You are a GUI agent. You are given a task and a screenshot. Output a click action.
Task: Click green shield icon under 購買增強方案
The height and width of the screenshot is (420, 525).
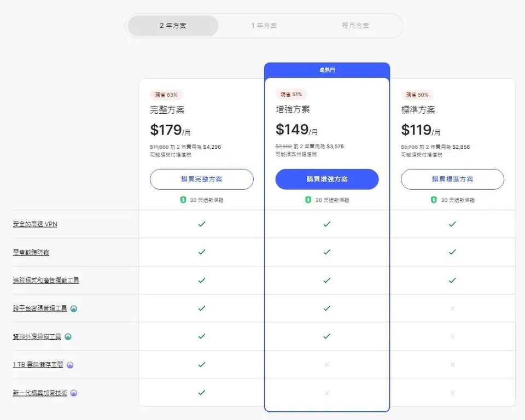click(x=308, y=200)
